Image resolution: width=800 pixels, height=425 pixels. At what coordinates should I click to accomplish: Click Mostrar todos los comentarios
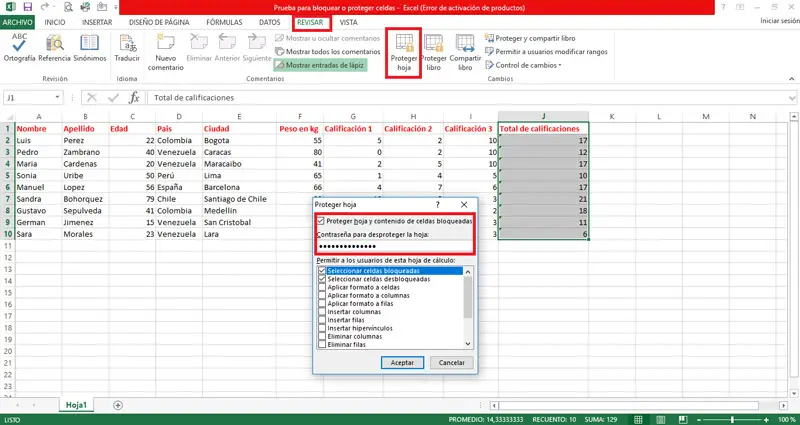coord(328,52)
